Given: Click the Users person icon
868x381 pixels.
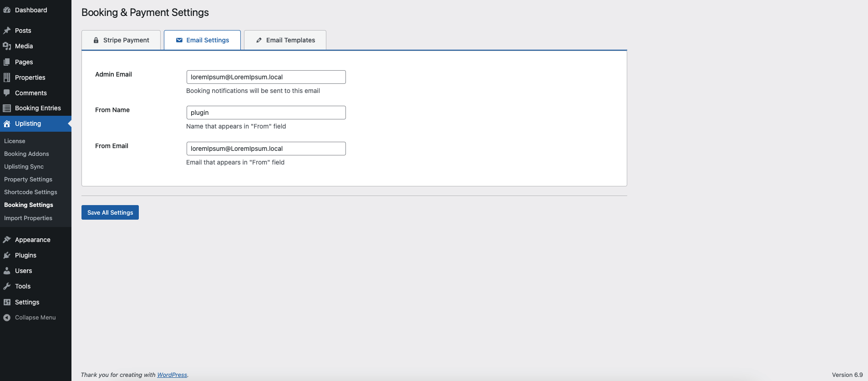Looking at the screenshot, I should tap(7, 271).
